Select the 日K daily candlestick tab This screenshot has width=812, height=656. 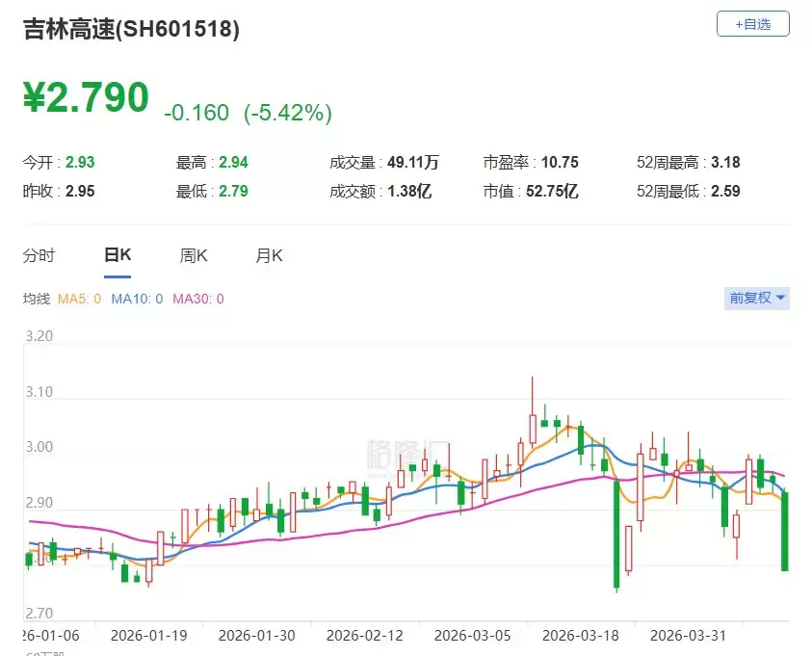point(116,255)
